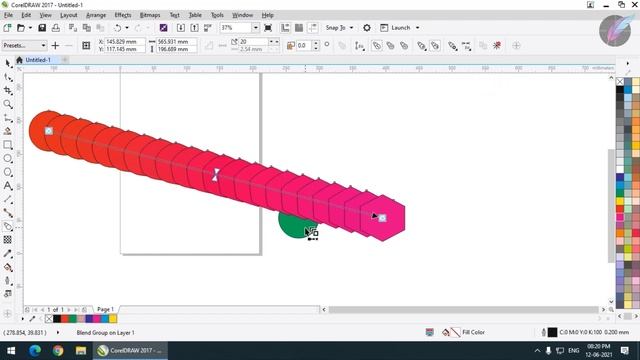Toggle counterclockwise blend color option
Viewport: 640px width, 360px height.
click(404, 45)
